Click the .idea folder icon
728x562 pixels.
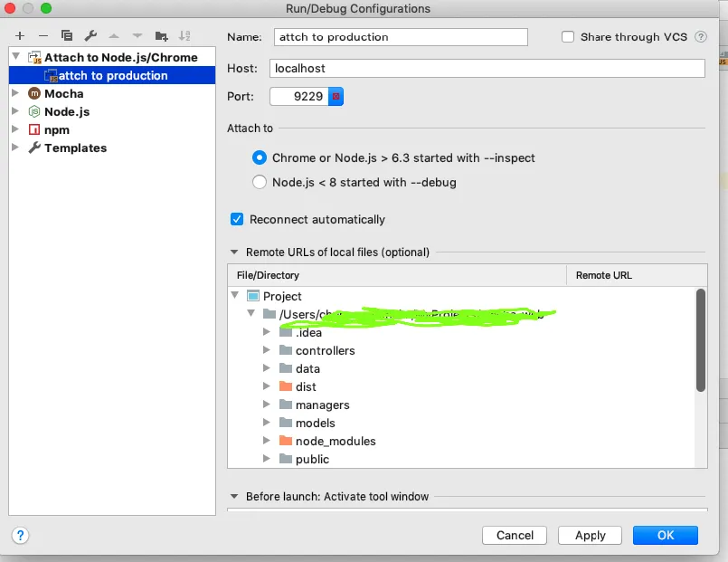pyautogui.click(x=286, y=332)
